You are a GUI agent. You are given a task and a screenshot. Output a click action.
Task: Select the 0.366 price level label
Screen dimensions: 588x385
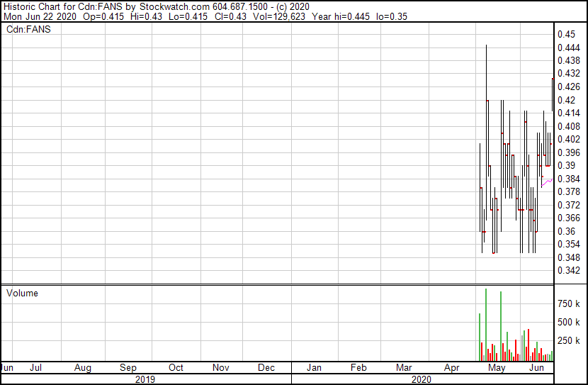[x=569, y=218]
